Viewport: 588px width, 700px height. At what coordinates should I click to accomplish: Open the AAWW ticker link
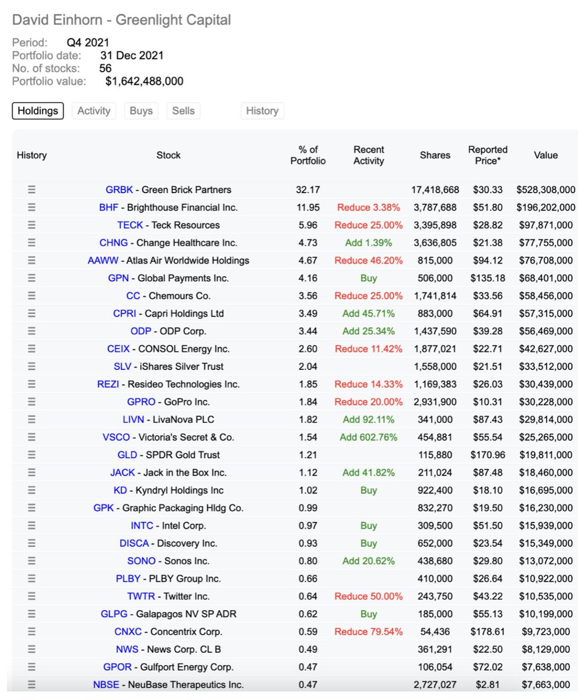(x=103, y=260)
